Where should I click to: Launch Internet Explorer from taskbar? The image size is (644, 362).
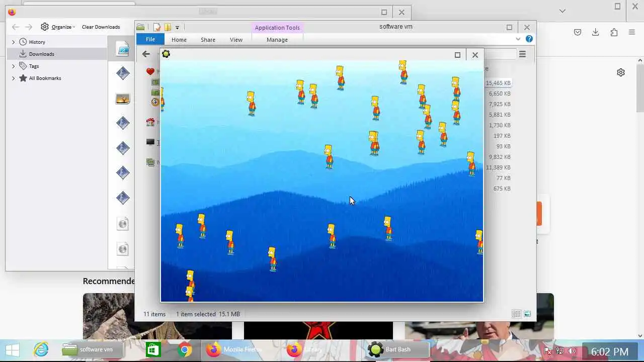(x=41, y=349)
